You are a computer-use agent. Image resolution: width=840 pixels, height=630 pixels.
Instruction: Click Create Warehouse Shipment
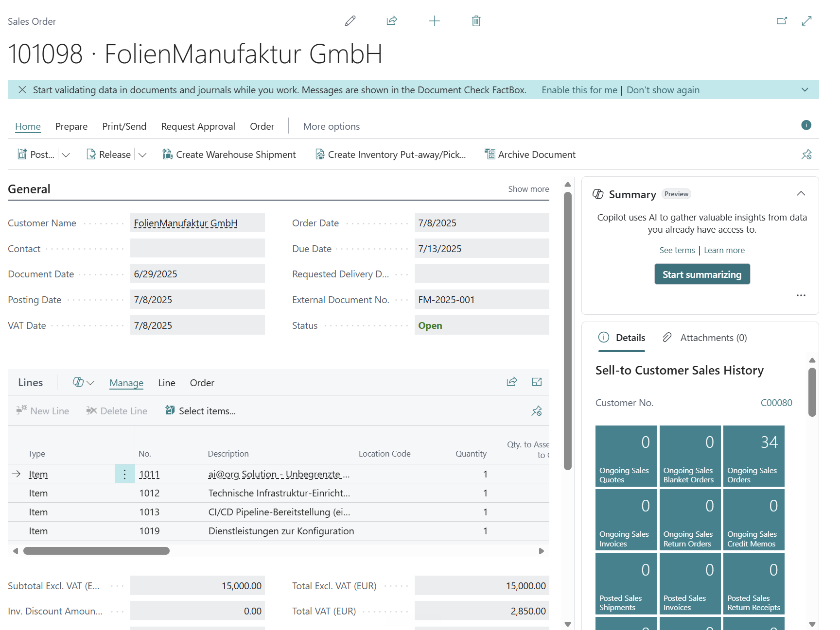(229, 154)
